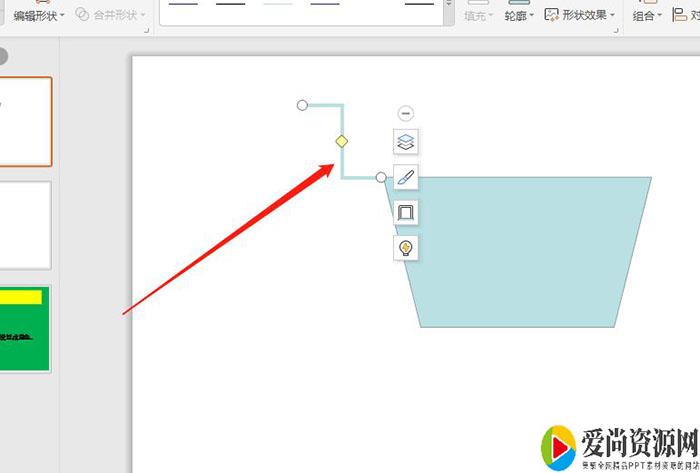Open the 轮廓 outline dropdown
This screenshot has height=473, width=700.
[531, 15]
